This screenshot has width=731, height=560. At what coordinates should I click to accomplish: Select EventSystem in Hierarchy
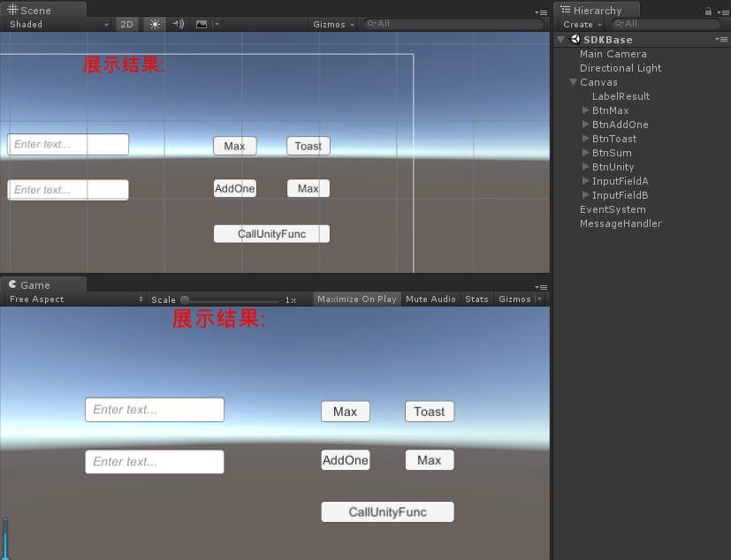point(613,209)
